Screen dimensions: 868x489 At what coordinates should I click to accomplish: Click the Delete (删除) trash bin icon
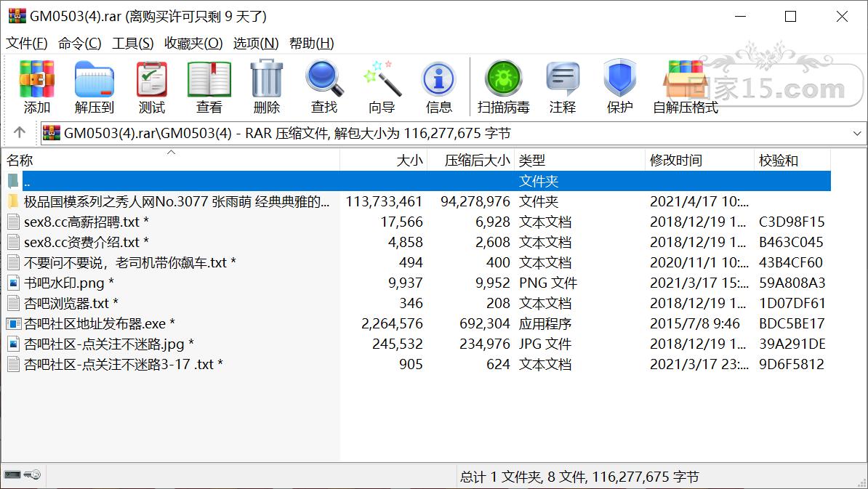tap(267, 78)
